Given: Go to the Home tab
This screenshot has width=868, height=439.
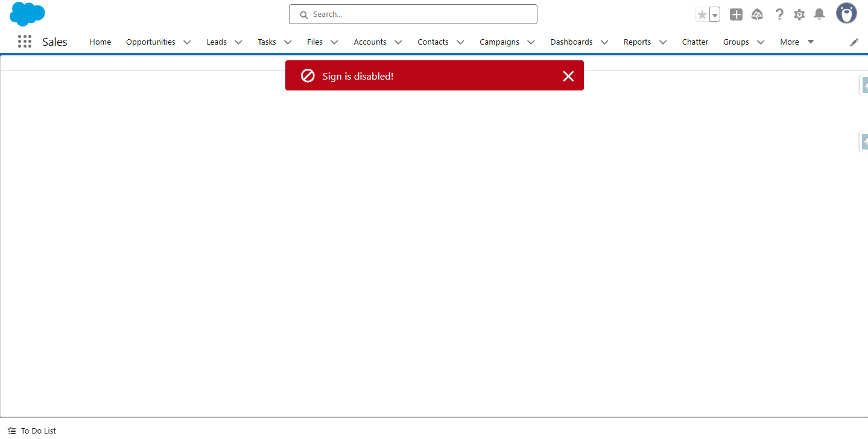Looking at the screenshot, I should [100, 42].
